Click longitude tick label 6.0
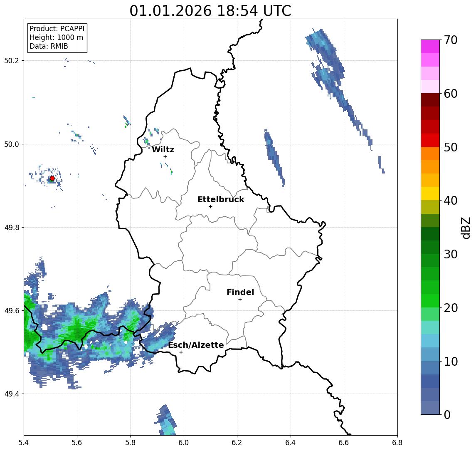This screenshot has width=476, height=451. (x=184, y=443)
